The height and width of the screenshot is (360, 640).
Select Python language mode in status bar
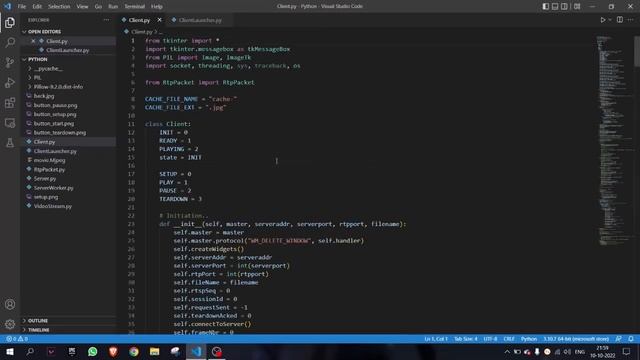pyautogui.click(x=529, y=339)
